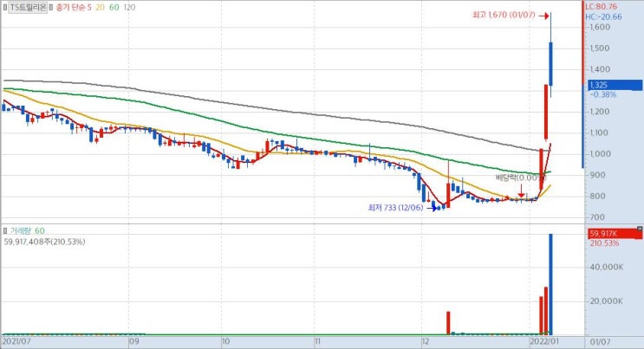The image size is (644, 349).
Task: Click the 최고 1,670 (01/07) high marker
Action: [x=511, y=16]
